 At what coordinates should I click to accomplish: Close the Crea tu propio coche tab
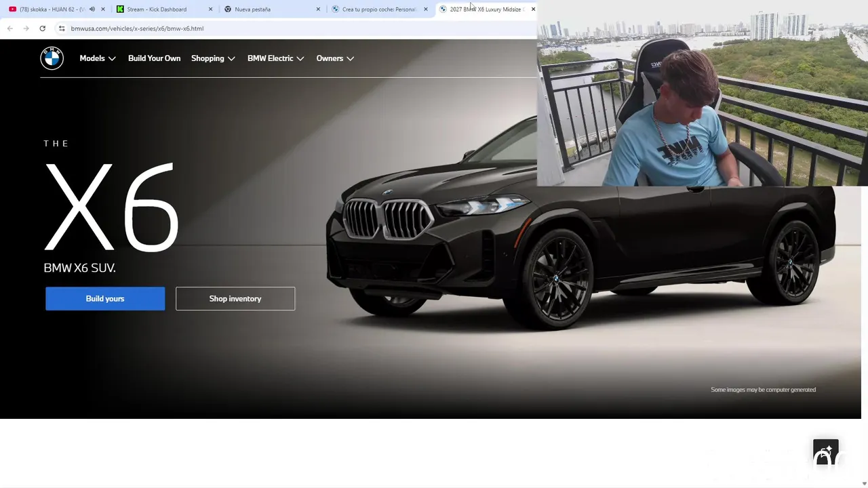pyautogui.click(x=426, y=9)
